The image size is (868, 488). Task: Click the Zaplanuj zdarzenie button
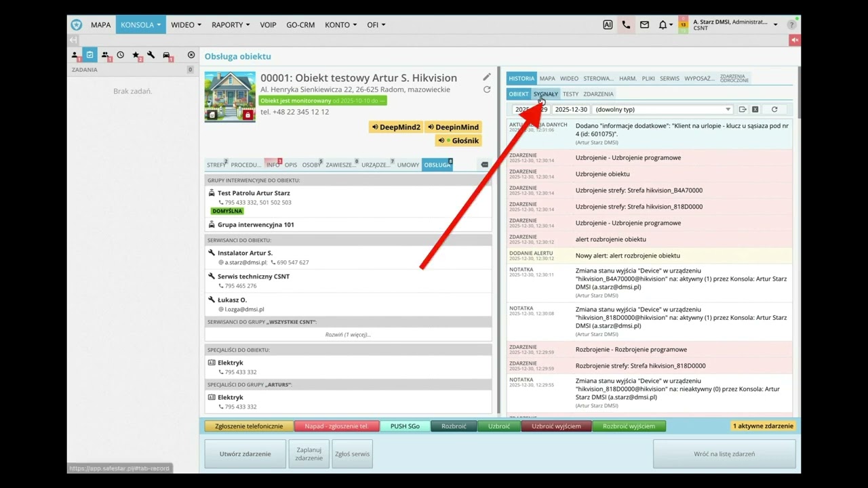309,454
